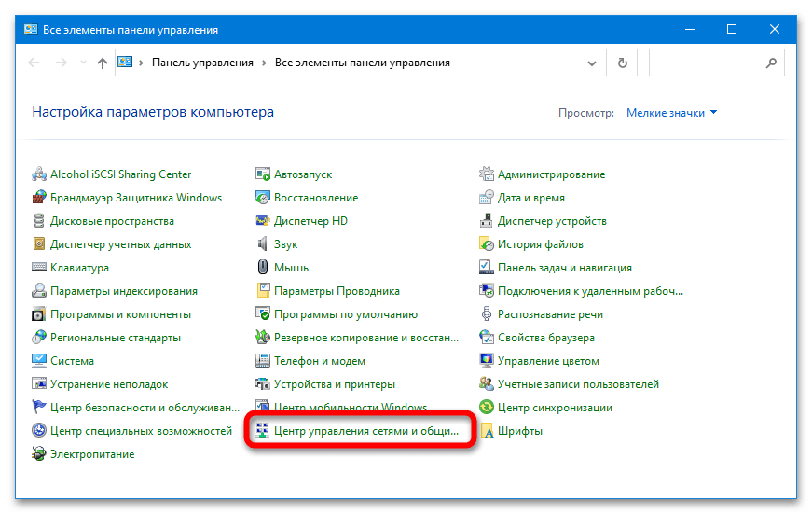This screenshot has width=812, height=514.
Task: Open Alcohol iSCSI Sharing Center icon
Action: click(x=39, y=174)
